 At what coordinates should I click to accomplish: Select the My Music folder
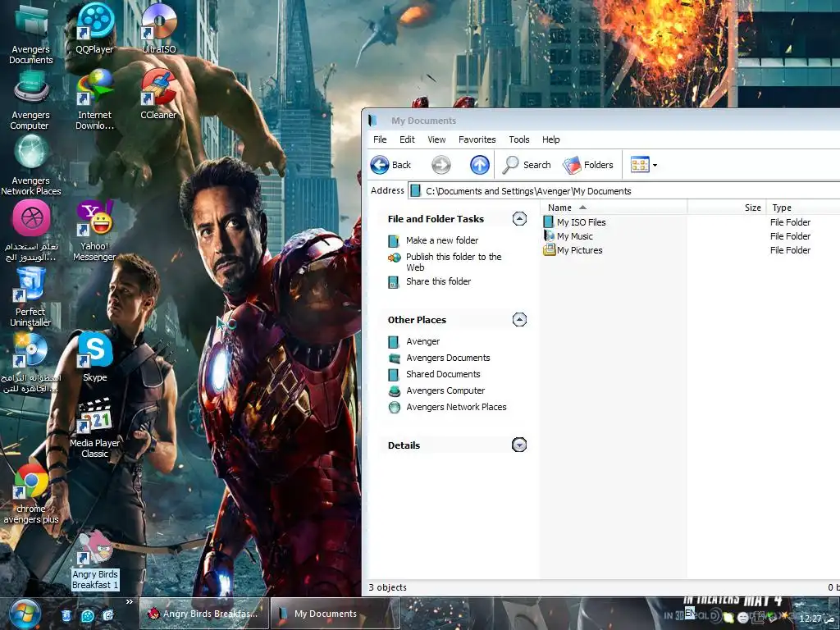574,236
